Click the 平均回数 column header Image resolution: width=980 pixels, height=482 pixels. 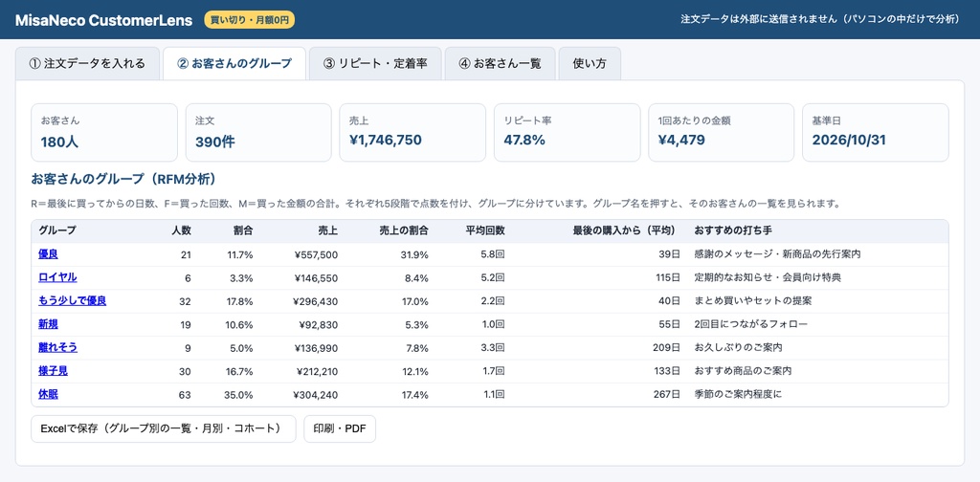pyautogui.click(x=485, y=231)
